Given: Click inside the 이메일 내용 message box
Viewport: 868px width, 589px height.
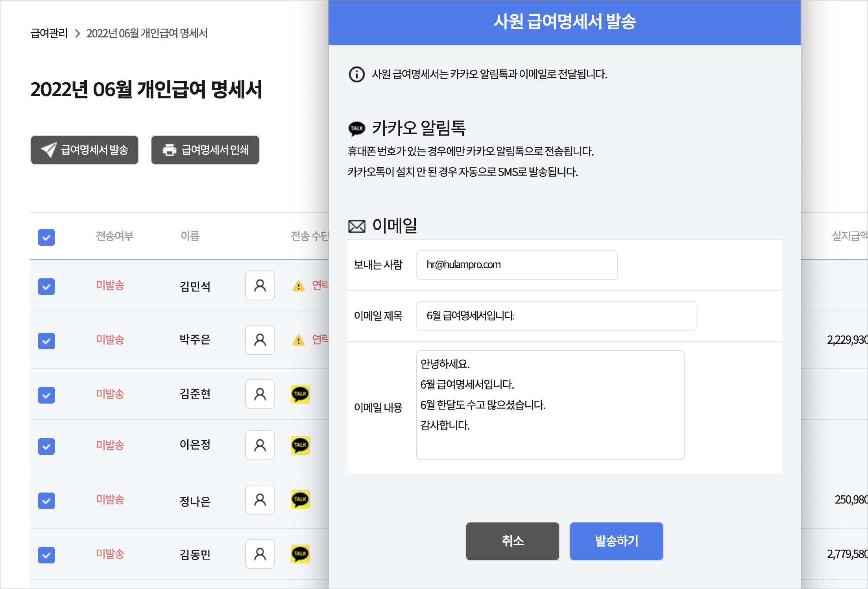Looking at the screenshot, I should (550, 406).
